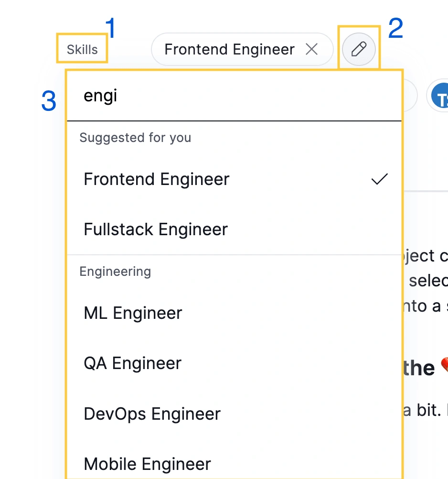Select Fullstack Engineer from suggestions

(x=234, y=229)
